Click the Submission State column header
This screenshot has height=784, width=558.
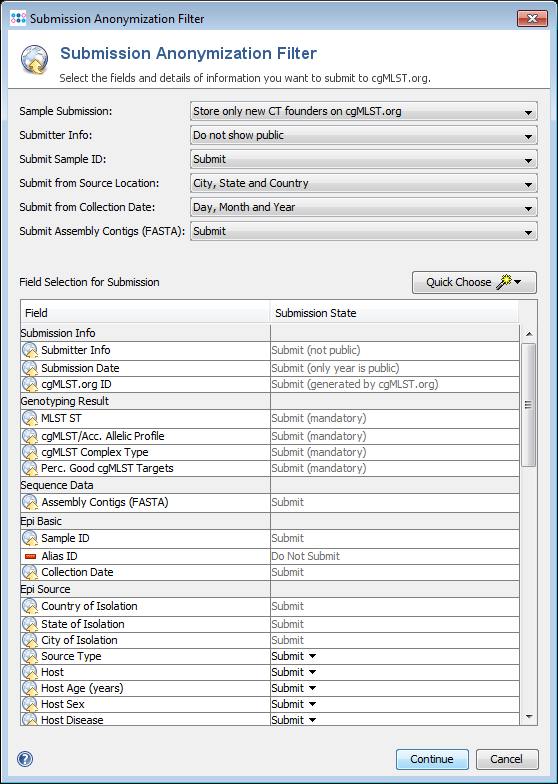[394, 313]
